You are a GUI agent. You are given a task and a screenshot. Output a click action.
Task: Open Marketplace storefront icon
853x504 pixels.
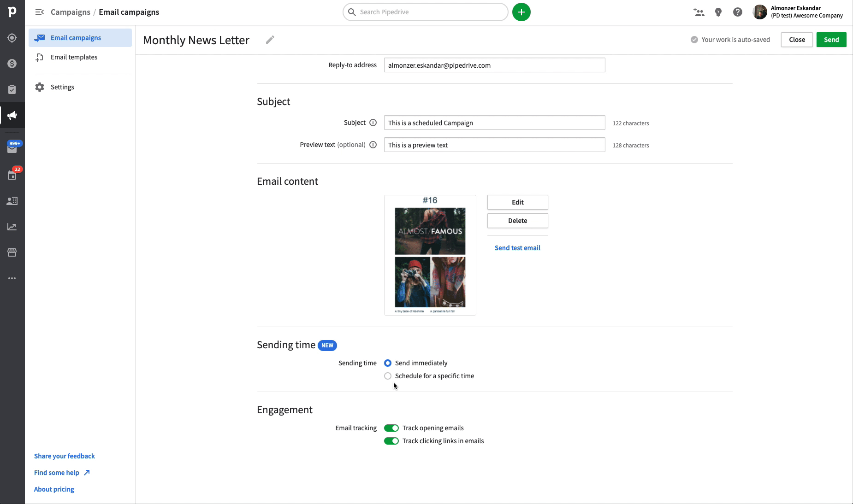click(x=12, y=252)
